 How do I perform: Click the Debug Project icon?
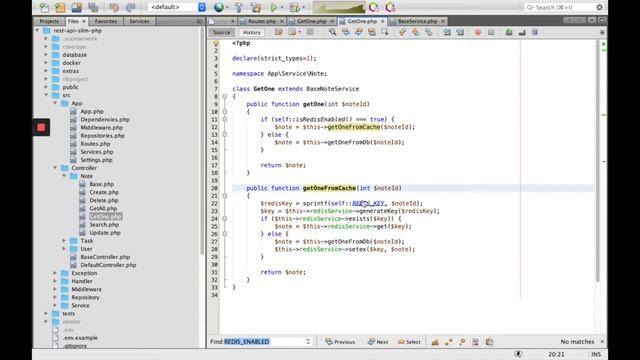pyautogui.click(x=294, y=7)
